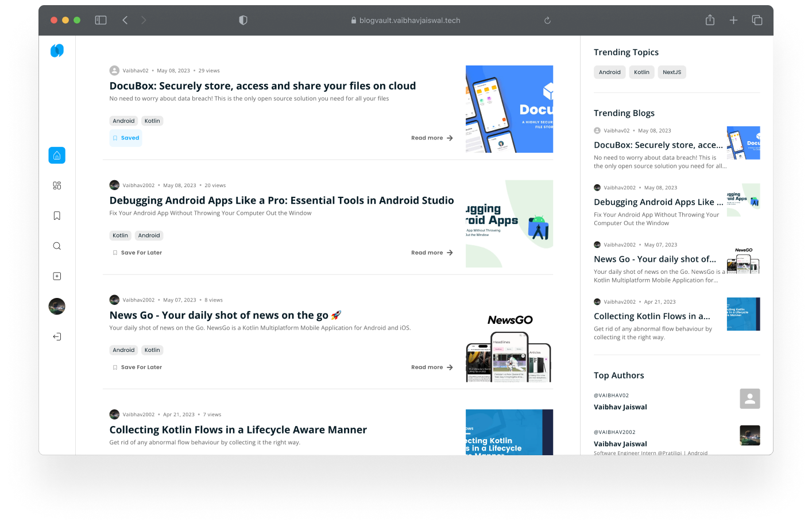Click the Android tag on News Go post
The width and height of the screenshot is (812, 527).
[123, 350]
